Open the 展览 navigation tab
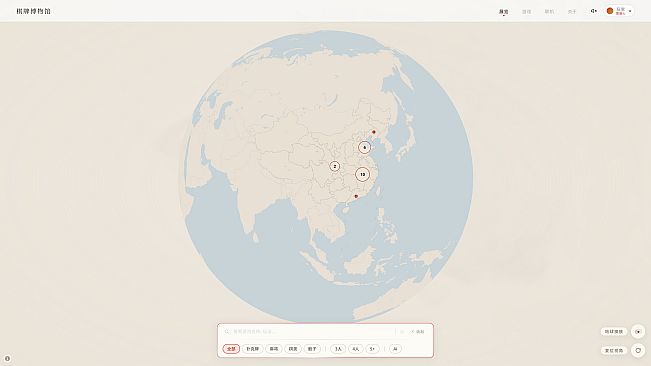 504,12
